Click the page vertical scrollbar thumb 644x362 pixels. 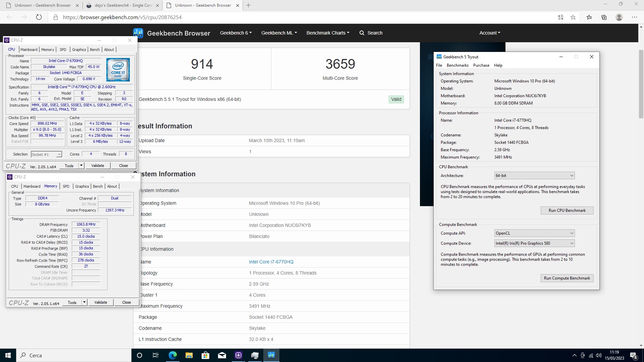click(x=641, y=84)
